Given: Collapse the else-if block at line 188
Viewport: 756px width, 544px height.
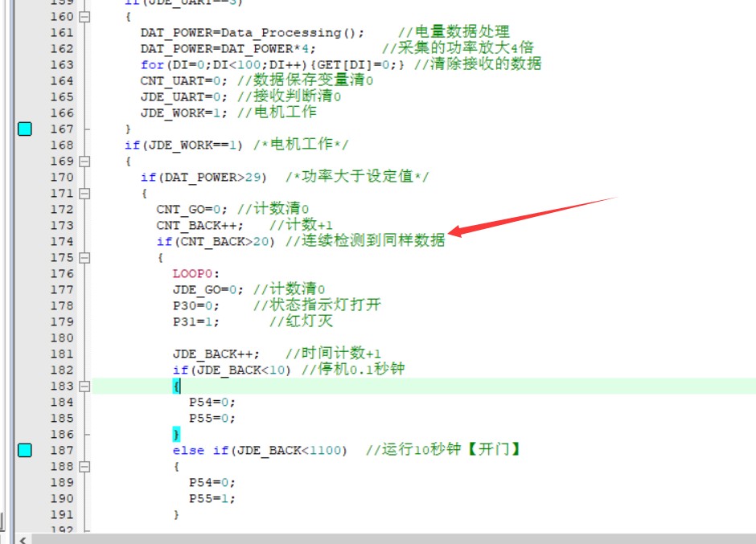Looking at the screenshot, I should tap(85, 467).
